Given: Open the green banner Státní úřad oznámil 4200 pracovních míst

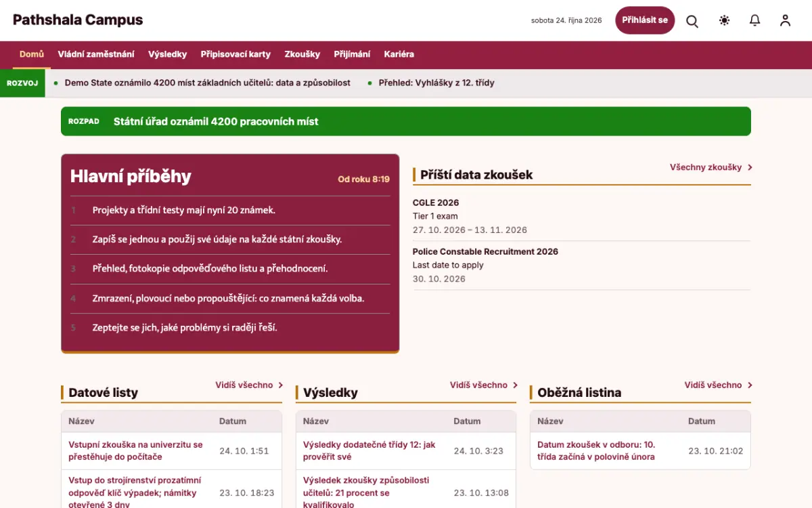Looking at the screenshot, I should pos(406,121).
